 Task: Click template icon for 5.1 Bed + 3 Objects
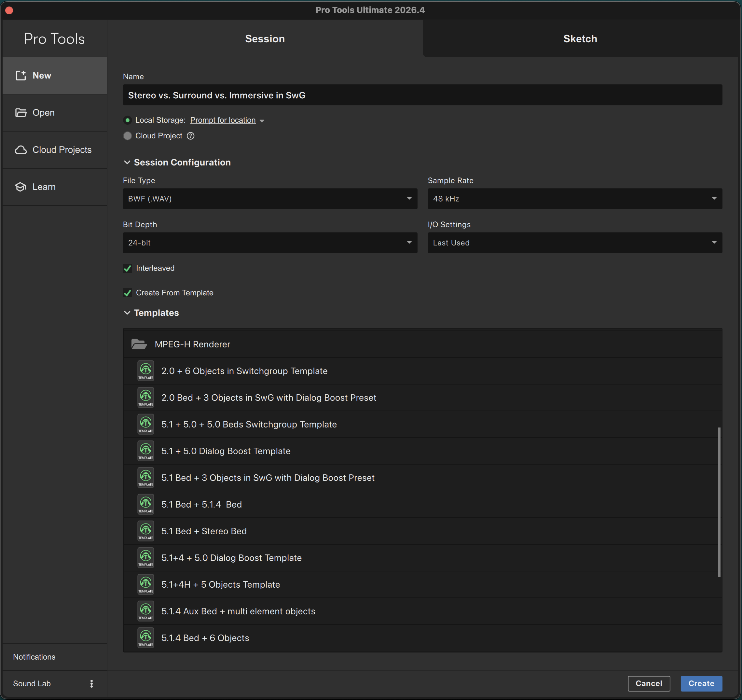click(145, 478)
